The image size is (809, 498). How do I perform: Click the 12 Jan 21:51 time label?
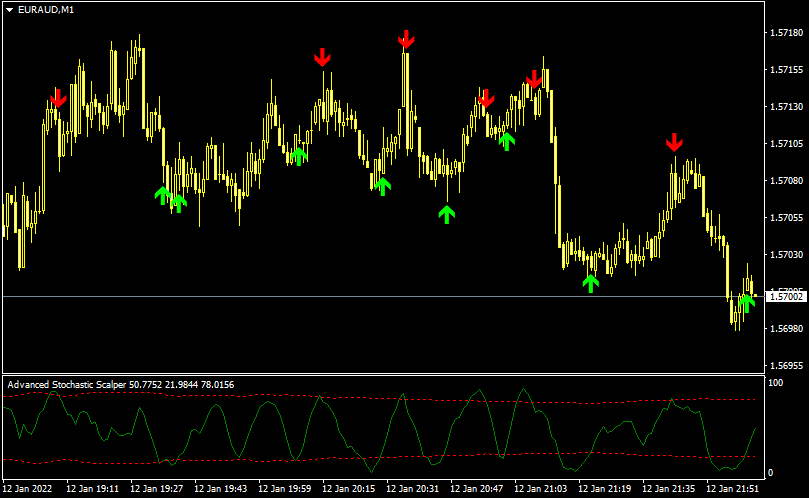pos(733,490)
